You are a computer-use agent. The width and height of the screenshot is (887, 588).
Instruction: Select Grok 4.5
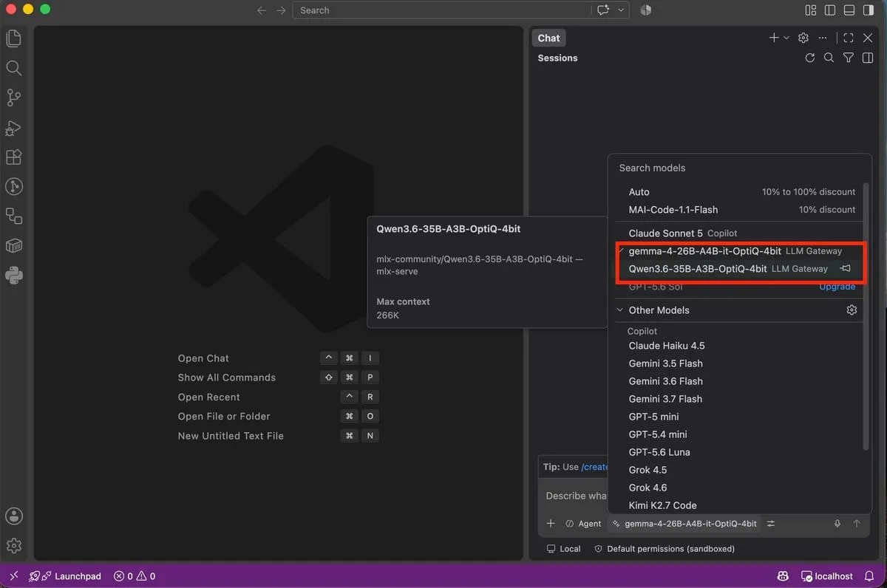pos(738,470)
